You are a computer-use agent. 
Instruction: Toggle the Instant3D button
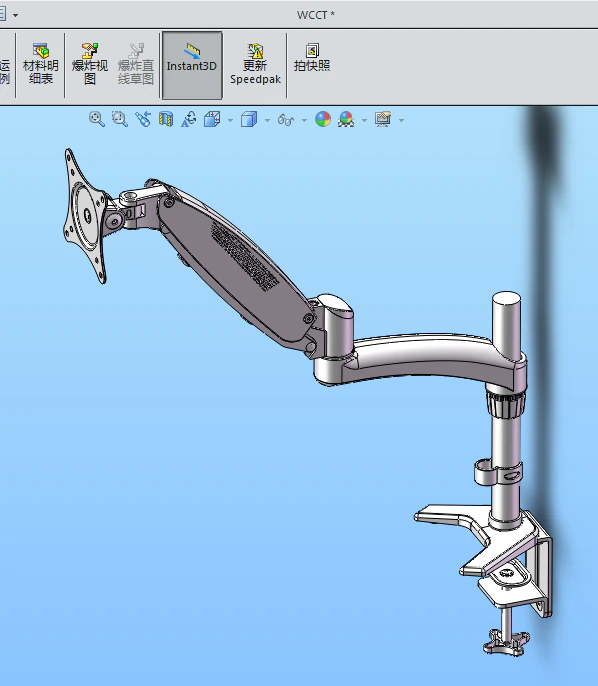tap(192, 65)
